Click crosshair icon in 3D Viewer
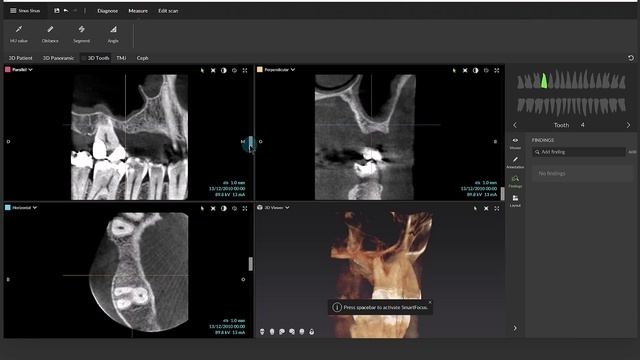Image resolution: width=640 pixels, height=360 pixels. 486,208
